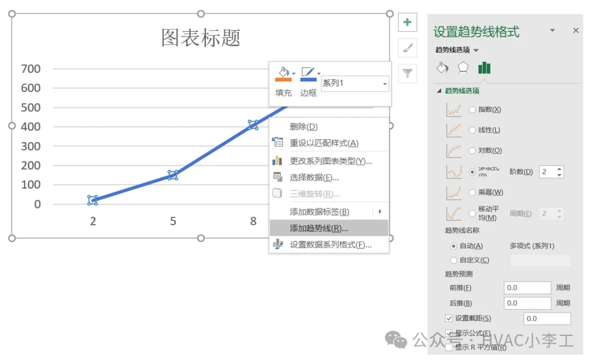593x364 pixels.
Task: Click the top-left chart resize handle
Action: coord(12,14)
